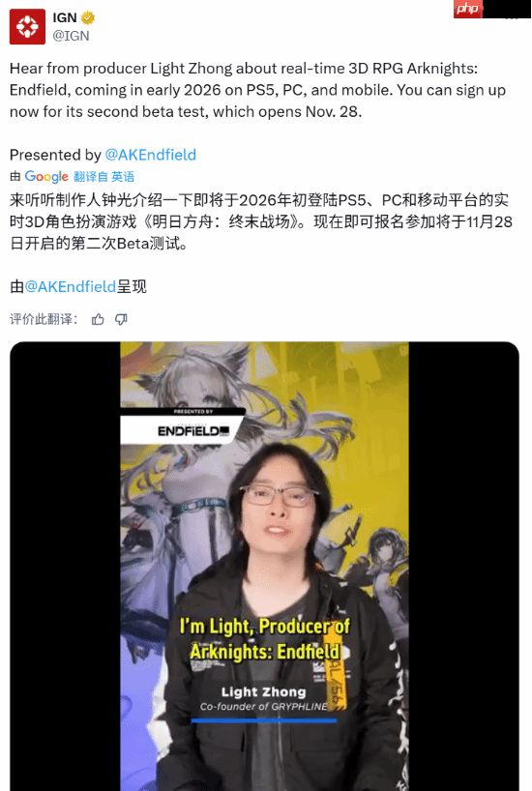The width and height of the screenshot is (532, 791).
Task: Click the Light Zhong name caption
Action: [x=263, y=692]
